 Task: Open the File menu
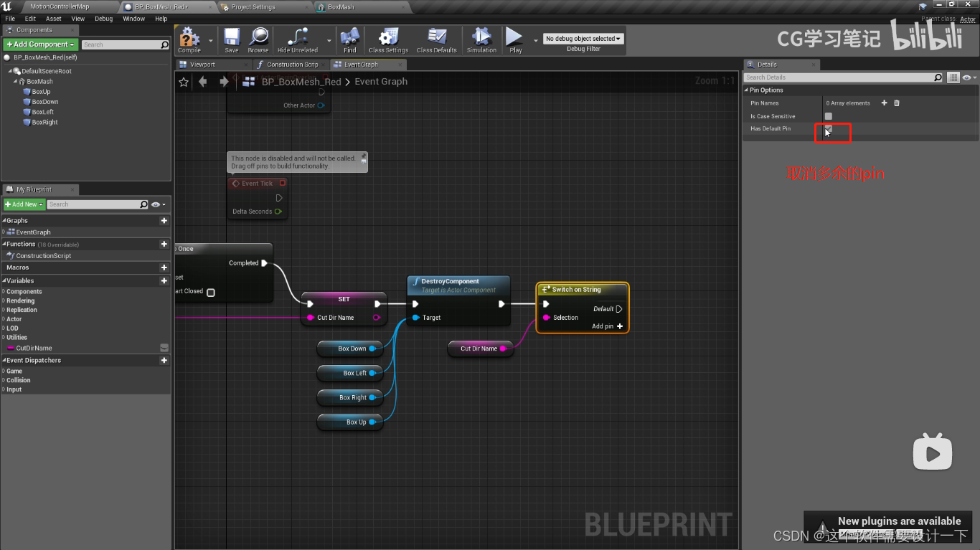(10, 19)
